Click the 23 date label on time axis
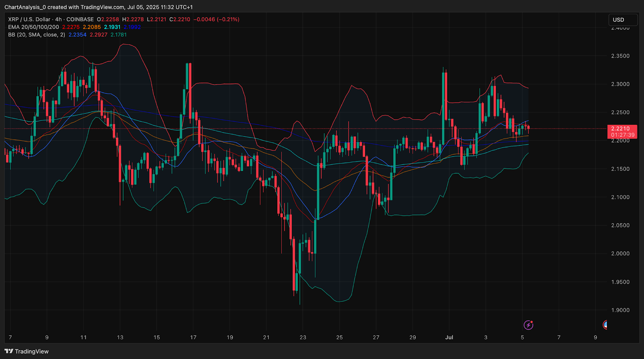This screenshot has width=644, height=359. tap(303, 337)
